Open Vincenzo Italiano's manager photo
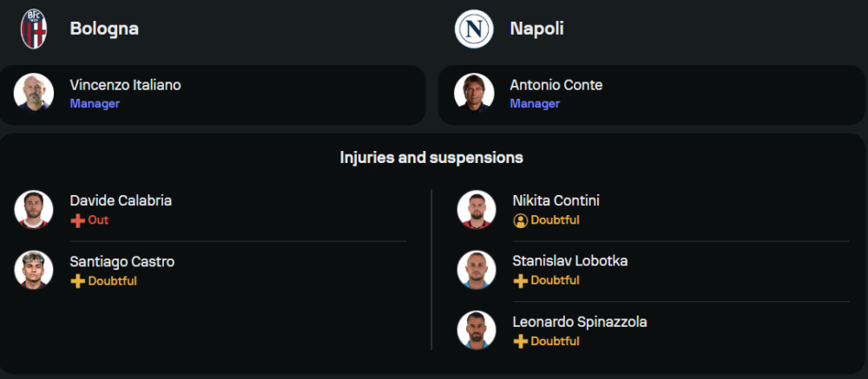This screenshot has width=868, height=379. 34,92
